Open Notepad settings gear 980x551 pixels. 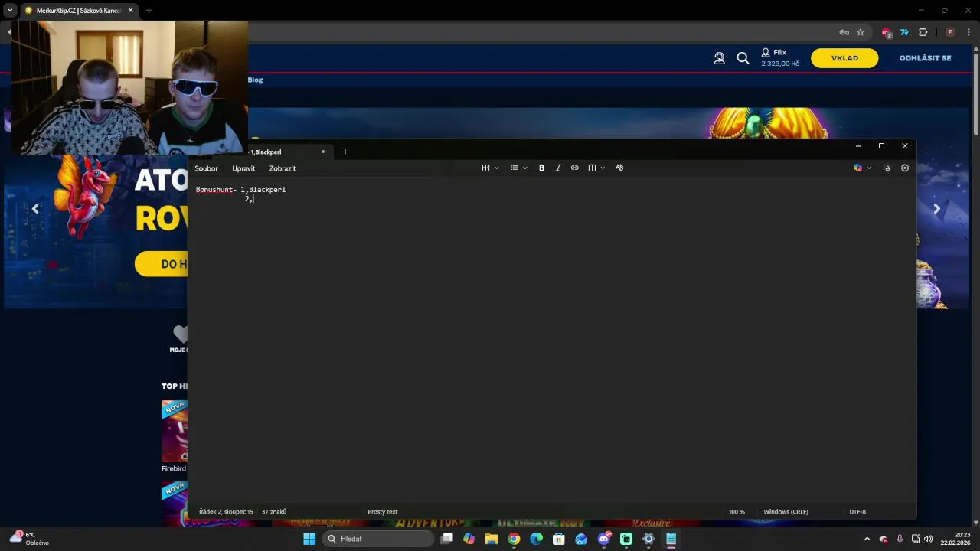point(905,168)
